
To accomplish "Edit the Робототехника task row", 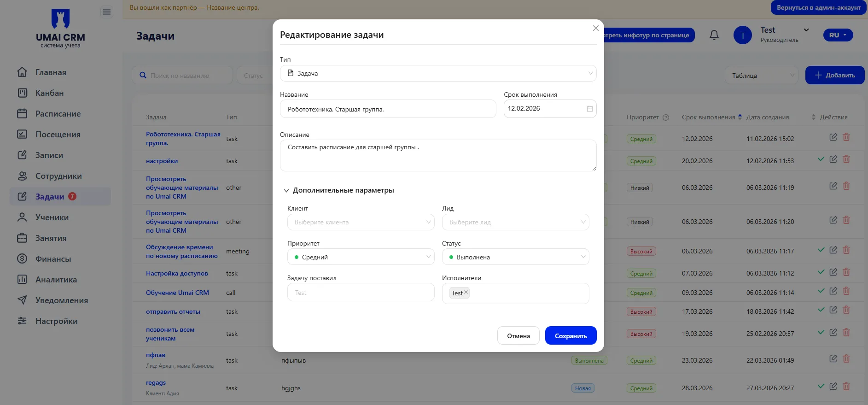I will pyautogui.click(x=833, y=137).
